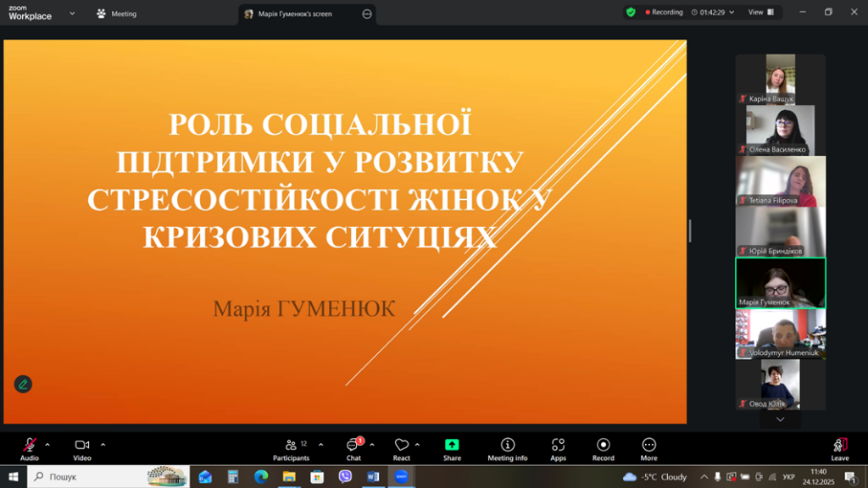Switch to the Meeting tab
Screen dimensions: 868x488
tap(117, 14)
